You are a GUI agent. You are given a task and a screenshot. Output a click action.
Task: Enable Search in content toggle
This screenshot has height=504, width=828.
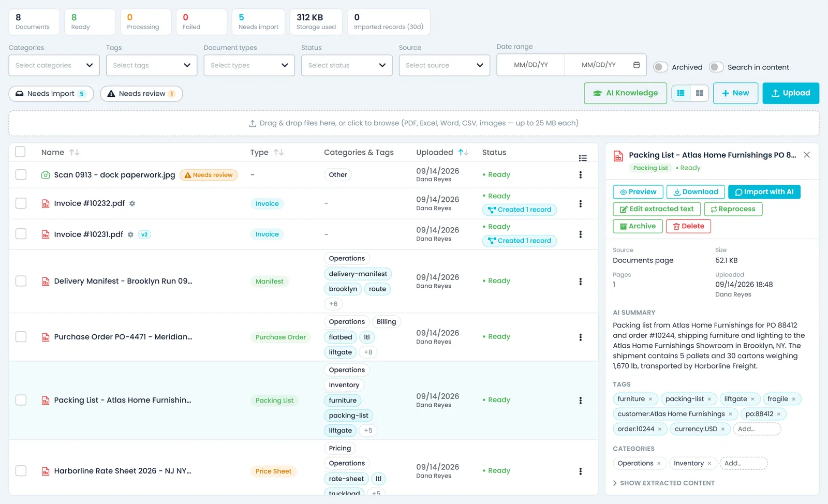(x=716, y=67)
